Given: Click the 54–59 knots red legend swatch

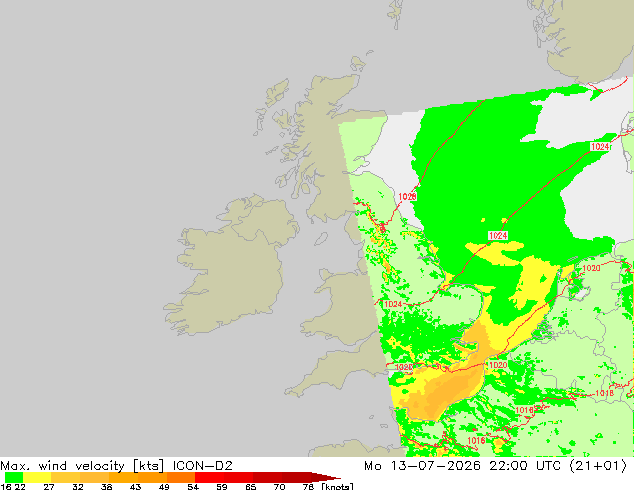Looking at the screenshot, I should pos(209,477).
